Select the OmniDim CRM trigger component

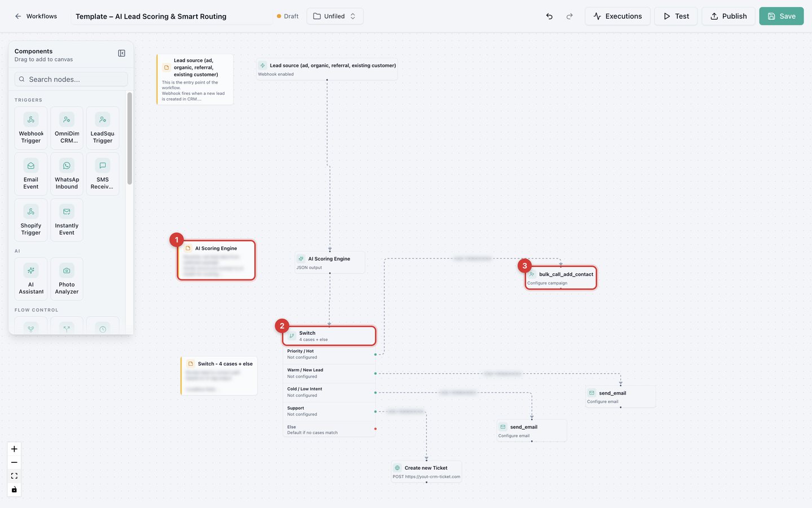(67, 128)
